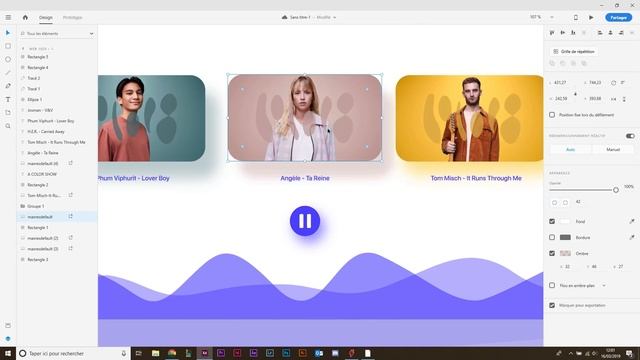Collapse the artboard header in layers list

coord(23,49)
